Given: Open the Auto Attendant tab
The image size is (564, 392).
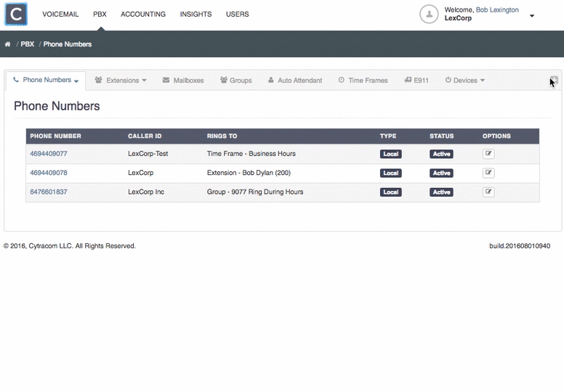Looking at the screenshot, I should click(295, 80).
